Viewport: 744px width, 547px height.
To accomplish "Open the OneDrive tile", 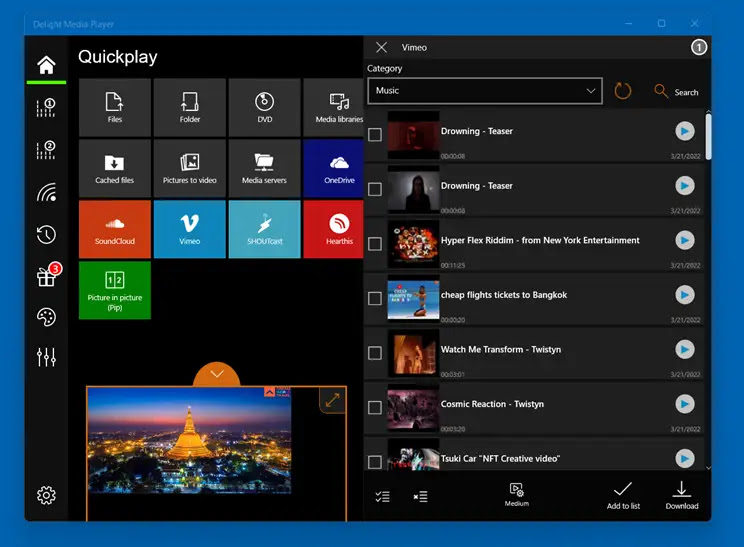I will click(x=334, y=168).
